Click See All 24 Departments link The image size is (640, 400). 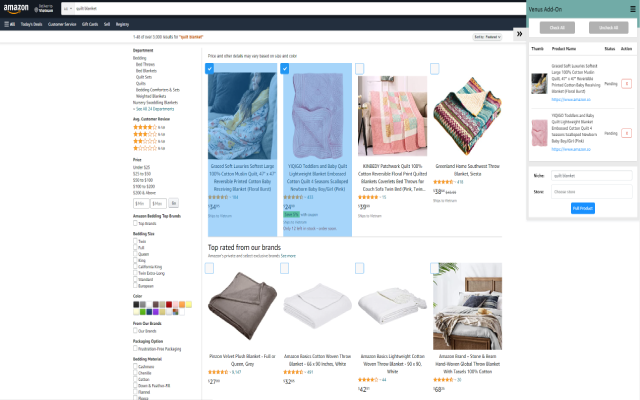coord(153,109)
